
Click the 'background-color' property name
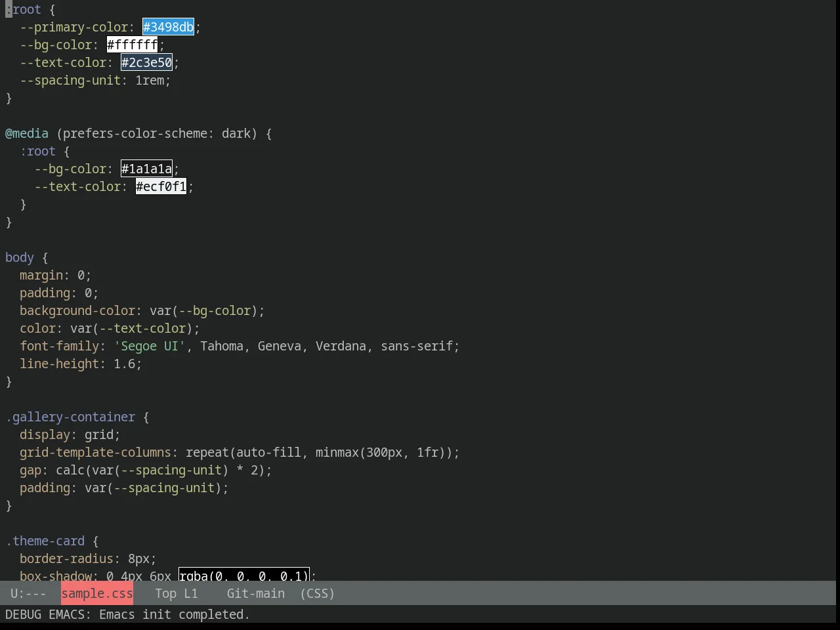(x=77, y=310)
